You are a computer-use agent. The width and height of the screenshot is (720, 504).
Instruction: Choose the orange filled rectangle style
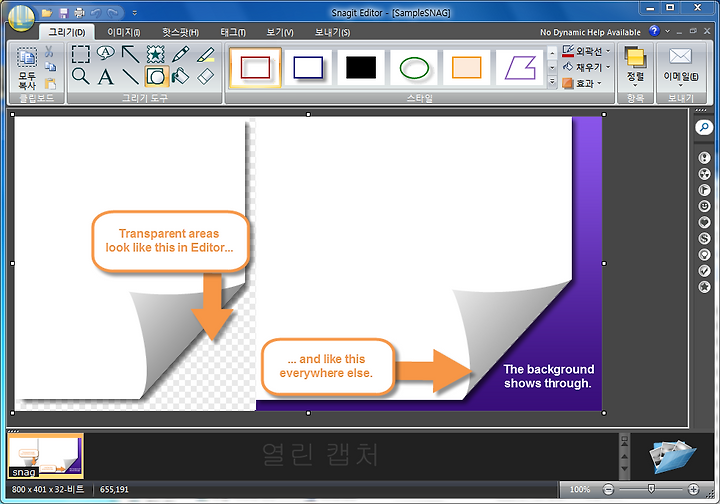point(467,67)
